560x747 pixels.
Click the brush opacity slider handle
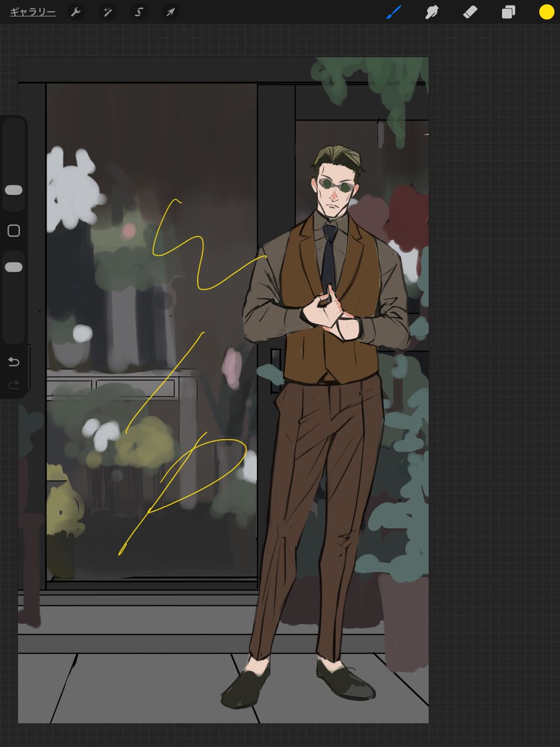(14, 267)
